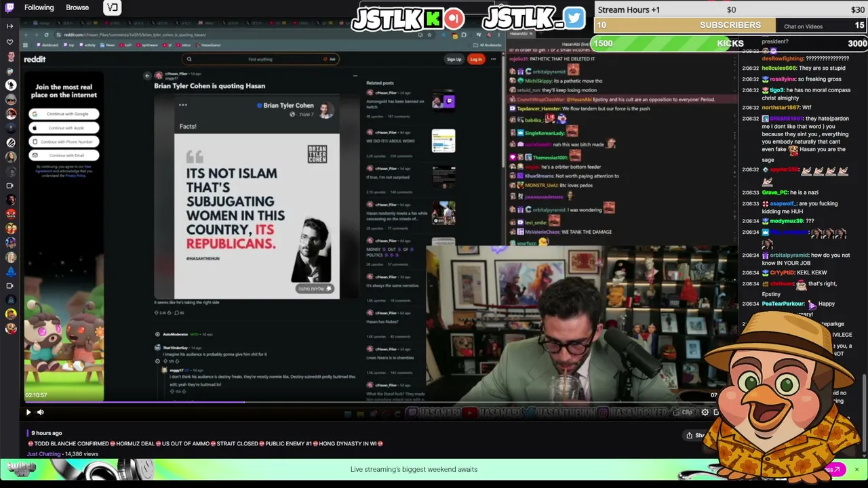Click the white rounded icon beside Browse
Viewport: 868px width, 488px height.
(113, 7)
